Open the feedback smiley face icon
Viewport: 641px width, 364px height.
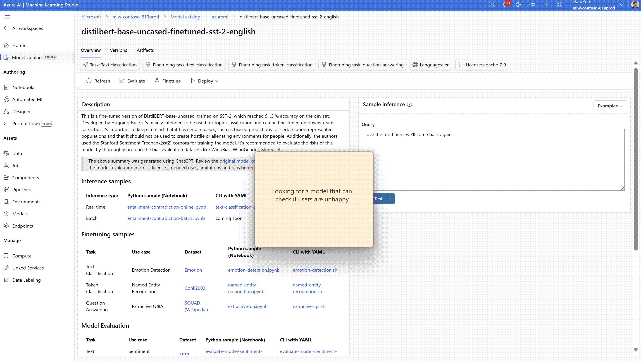(x=559, y=5)
